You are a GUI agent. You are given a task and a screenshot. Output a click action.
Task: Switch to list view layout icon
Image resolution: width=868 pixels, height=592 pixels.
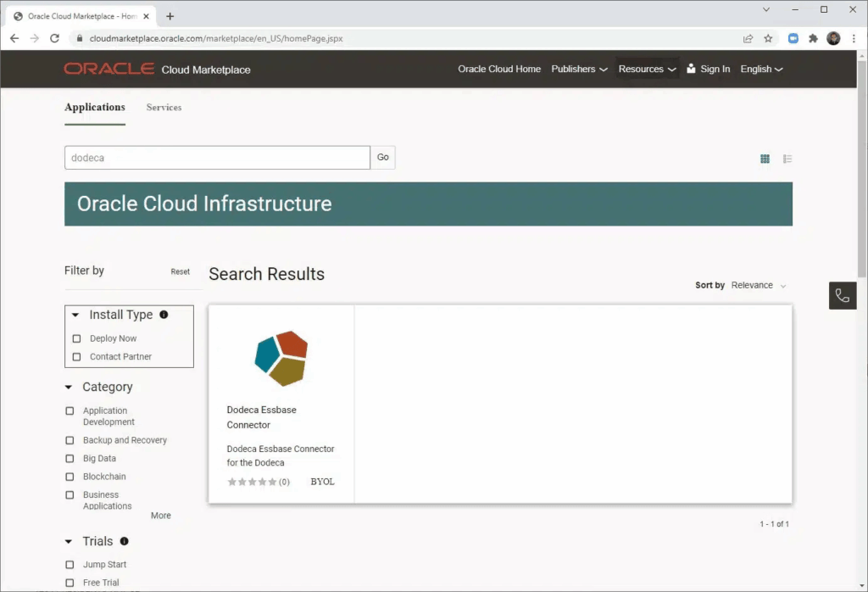pyautogui.click(x=787, y=159)
